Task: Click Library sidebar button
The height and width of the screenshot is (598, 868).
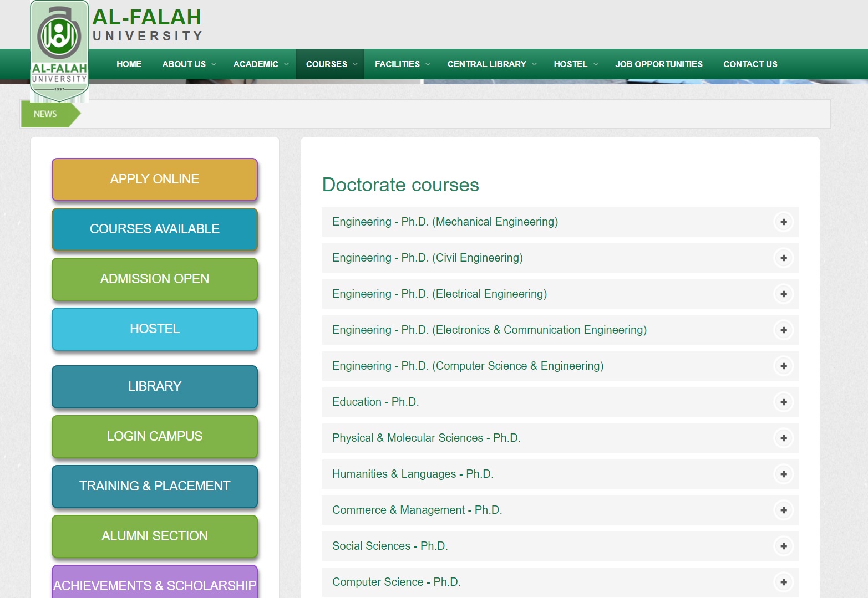Action: coord(155,387)
